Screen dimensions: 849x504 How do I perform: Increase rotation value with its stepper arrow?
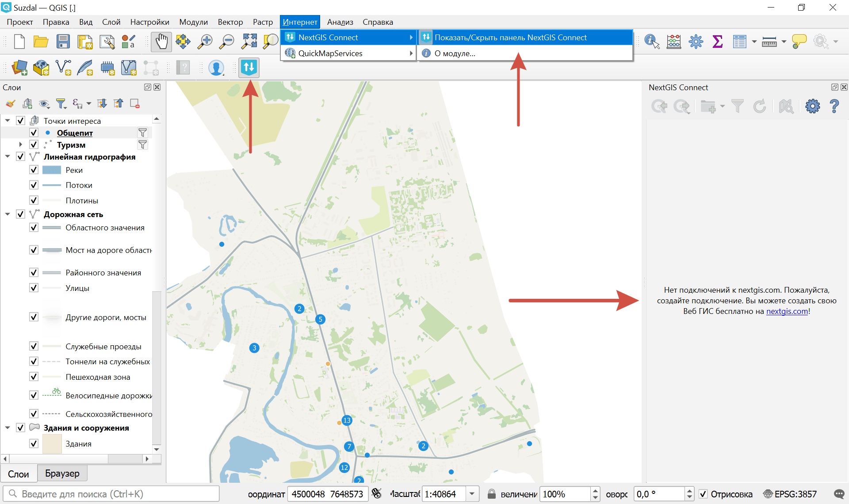point(689,491)
